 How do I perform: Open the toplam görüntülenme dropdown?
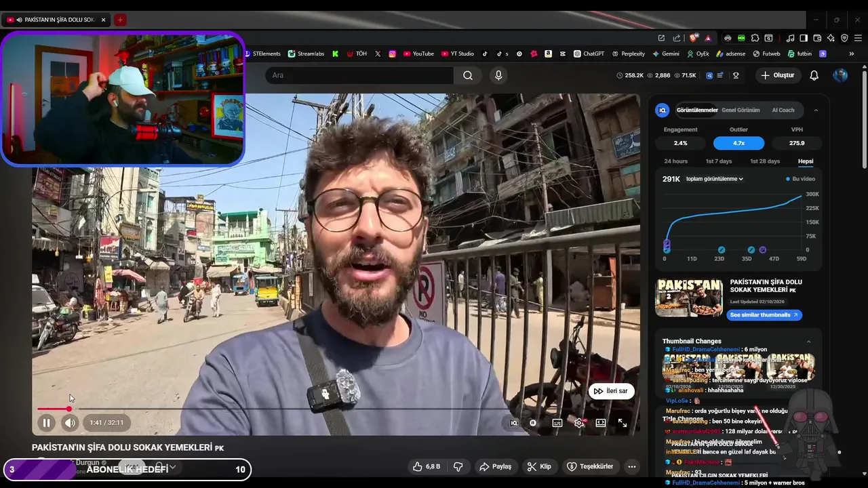pyautogui.click(x=715, y=179)
